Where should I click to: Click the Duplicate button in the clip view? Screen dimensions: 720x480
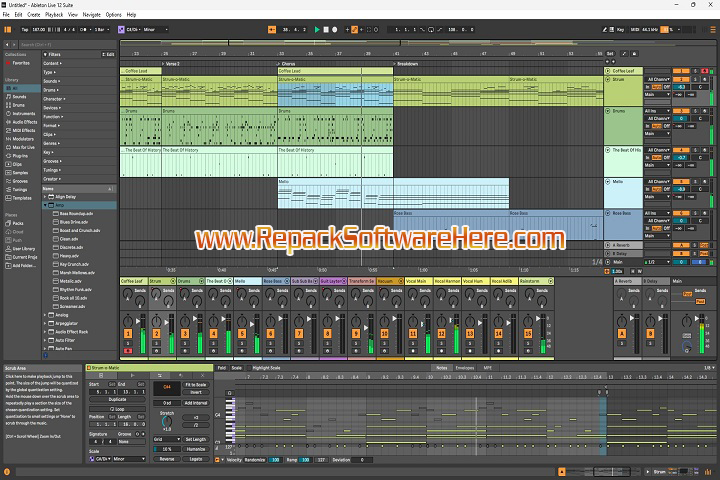pyautogui.click(x=117, y=400)
